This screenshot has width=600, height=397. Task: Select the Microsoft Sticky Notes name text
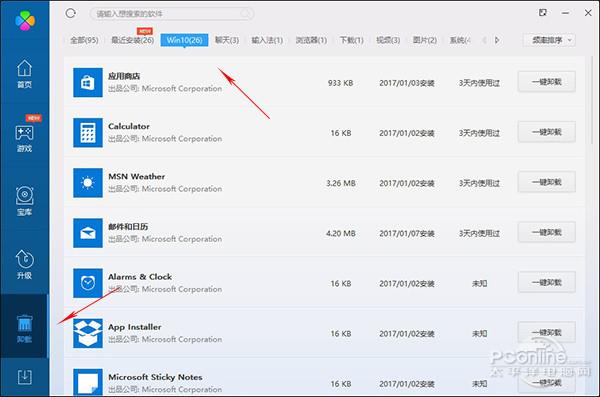155,377
